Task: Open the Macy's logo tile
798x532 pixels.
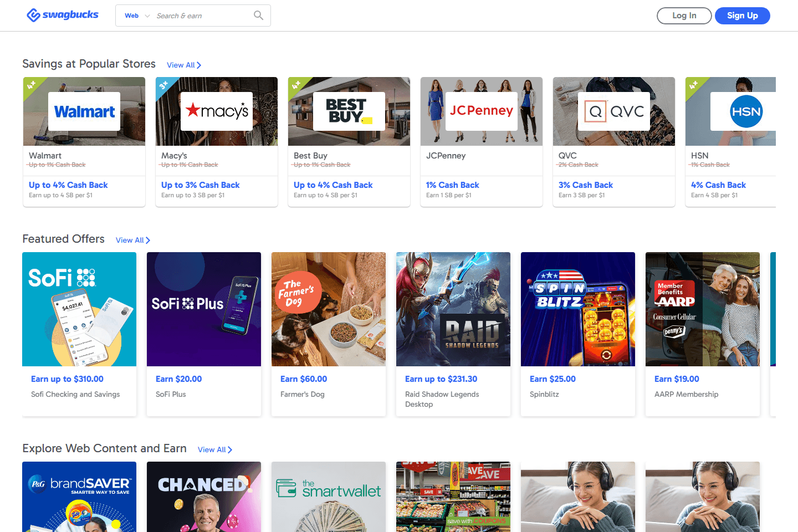Action: pyautogui.click(x=217, y=111)
